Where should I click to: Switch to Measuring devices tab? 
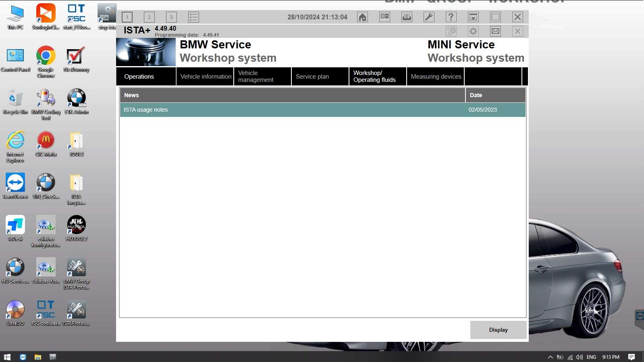click(436, 77)
